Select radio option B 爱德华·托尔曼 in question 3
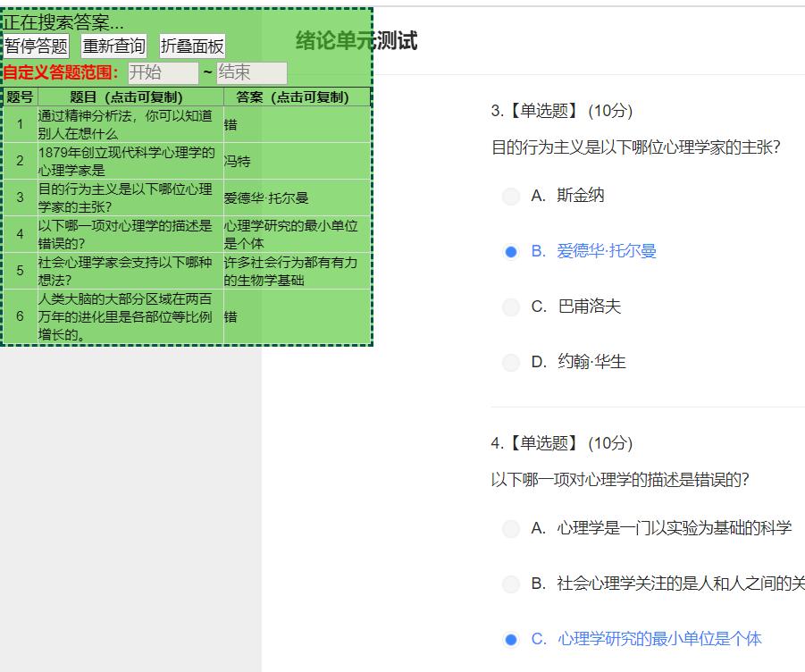805x672 pixels. pyautogui.click(x=511, y=252)
